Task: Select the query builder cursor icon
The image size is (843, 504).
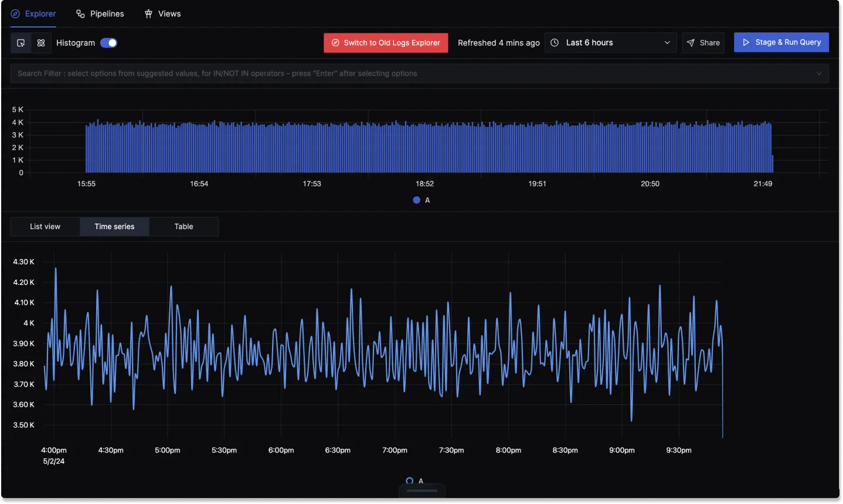Action: pyautogui.click(x=21, y=43)
